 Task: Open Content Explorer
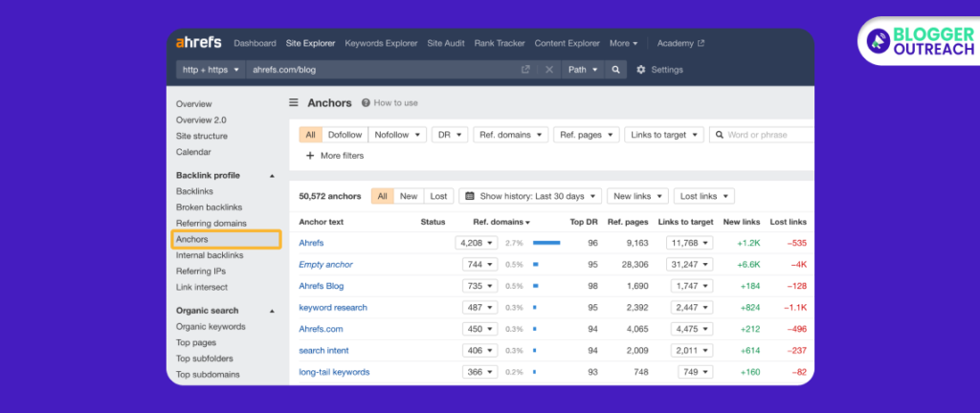tap(567, 43)
